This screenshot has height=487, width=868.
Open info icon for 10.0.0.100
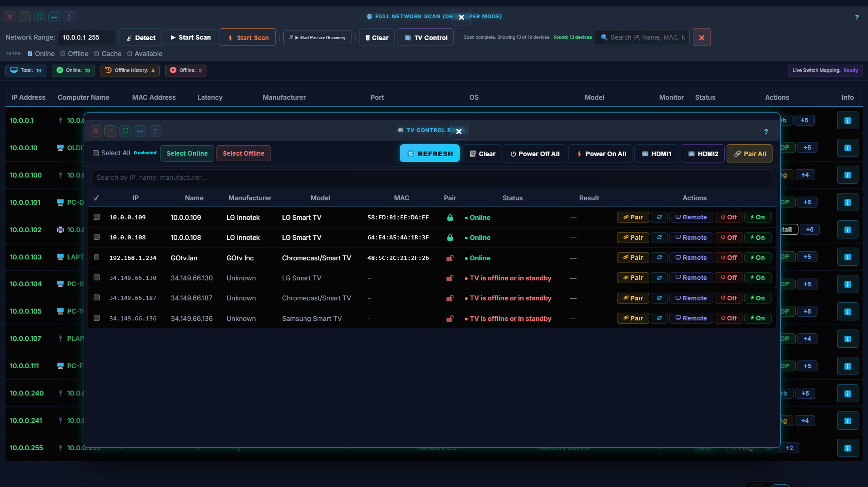tap(848, 175)
